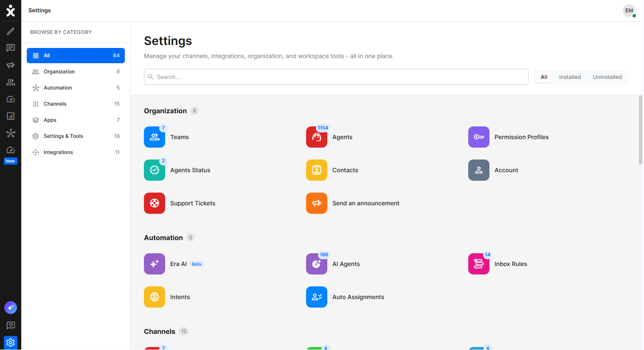Open the Account icon
The width and height of the screenshot is (644, 350).
coord(479,170)
